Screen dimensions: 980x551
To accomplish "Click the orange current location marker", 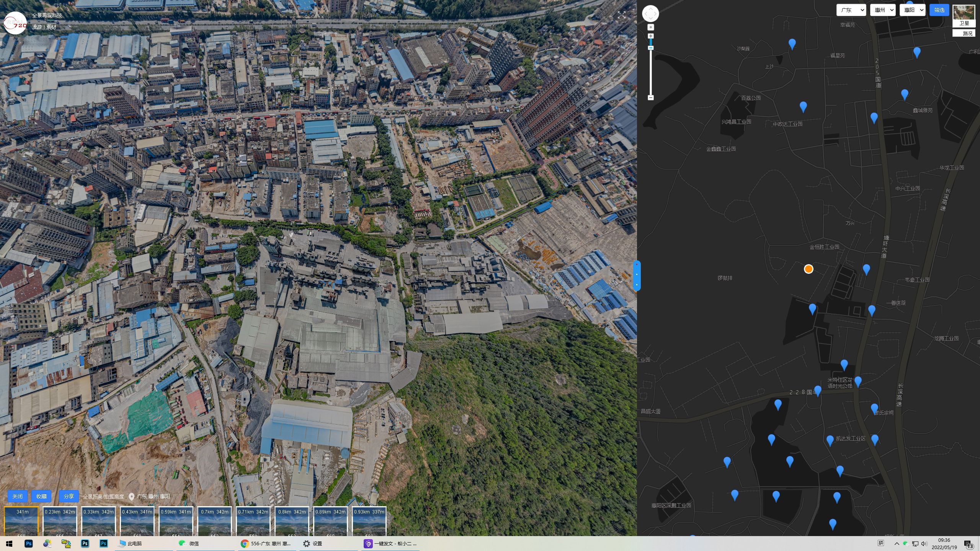I will pyautogui.click(x=808, y=269).
